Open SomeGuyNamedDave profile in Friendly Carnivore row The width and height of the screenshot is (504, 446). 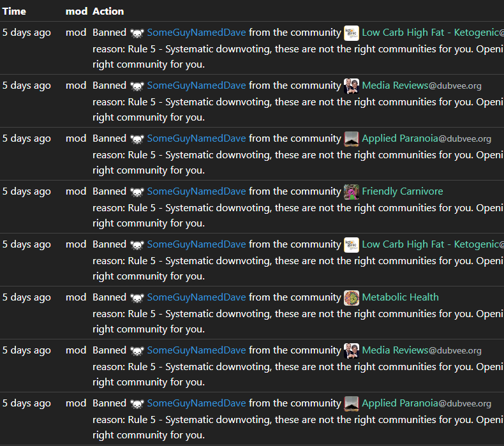(196, 191)
